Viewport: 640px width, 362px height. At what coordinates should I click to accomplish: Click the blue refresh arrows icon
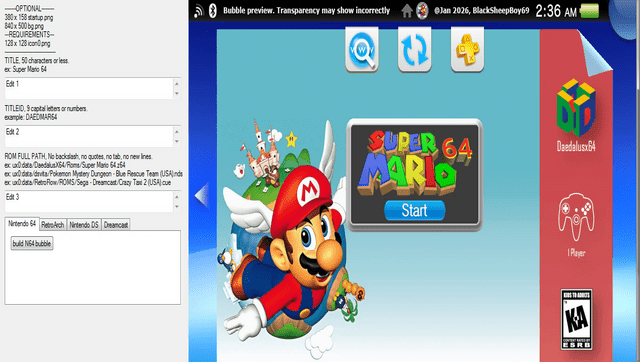(x=414, y=49)
